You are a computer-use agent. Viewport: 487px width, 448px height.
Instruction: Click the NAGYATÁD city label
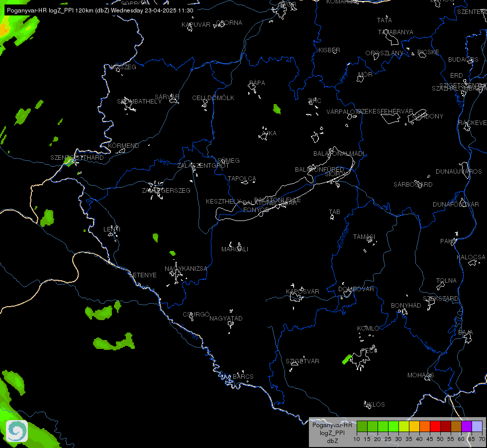click(226, 319)
